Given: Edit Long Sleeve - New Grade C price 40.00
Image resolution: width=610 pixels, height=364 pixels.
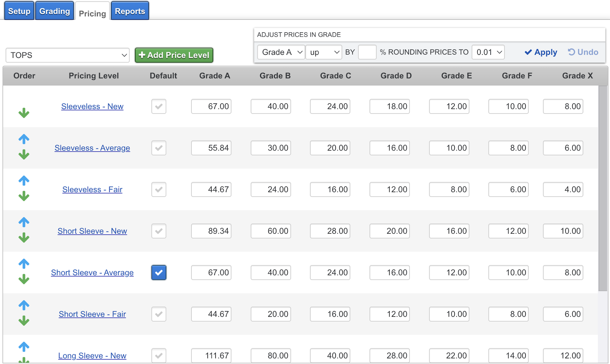Looking at the screenshot, I should click(x=330, y=356).
